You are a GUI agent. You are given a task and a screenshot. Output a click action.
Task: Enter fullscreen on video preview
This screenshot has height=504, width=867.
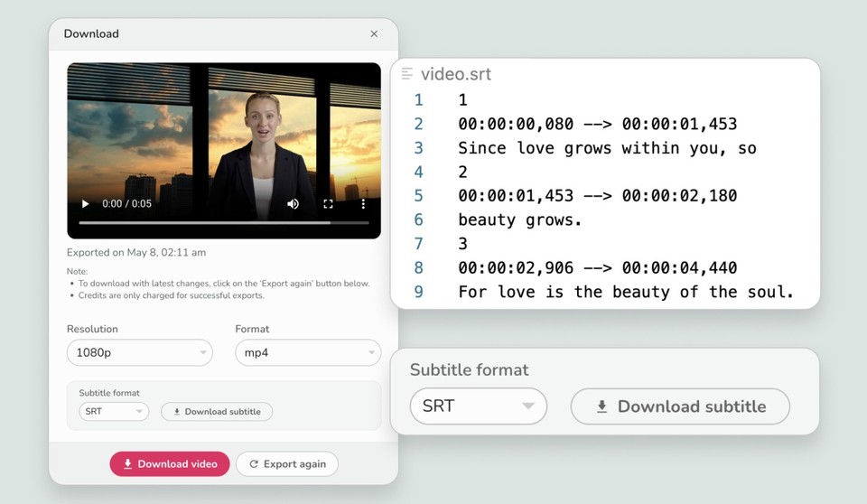[x=328, y=203]
